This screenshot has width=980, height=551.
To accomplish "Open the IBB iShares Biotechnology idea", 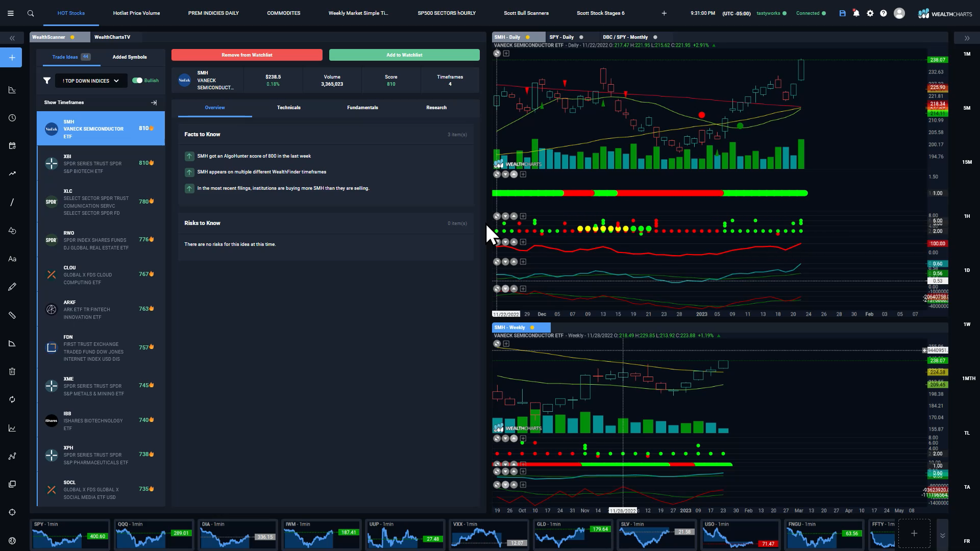I will (x=101, y=421).
